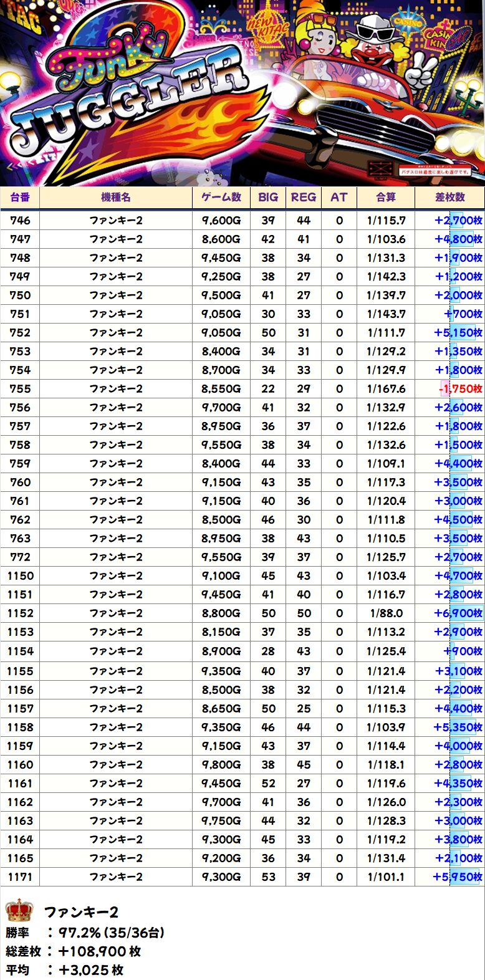Click 1/88.0 in row 1152

coord(386,613)
